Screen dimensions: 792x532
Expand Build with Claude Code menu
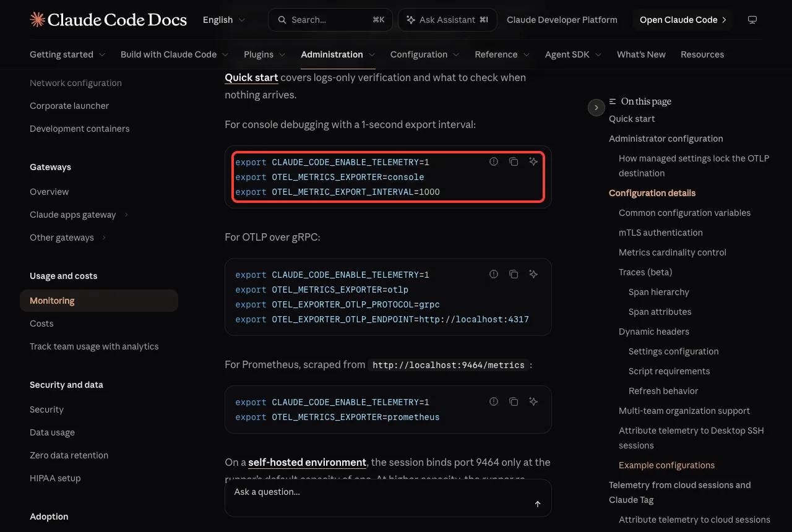pos(174,54)
